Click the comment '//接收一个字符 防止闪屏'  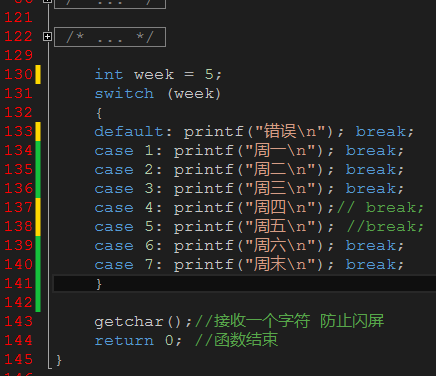pos(289,321)
